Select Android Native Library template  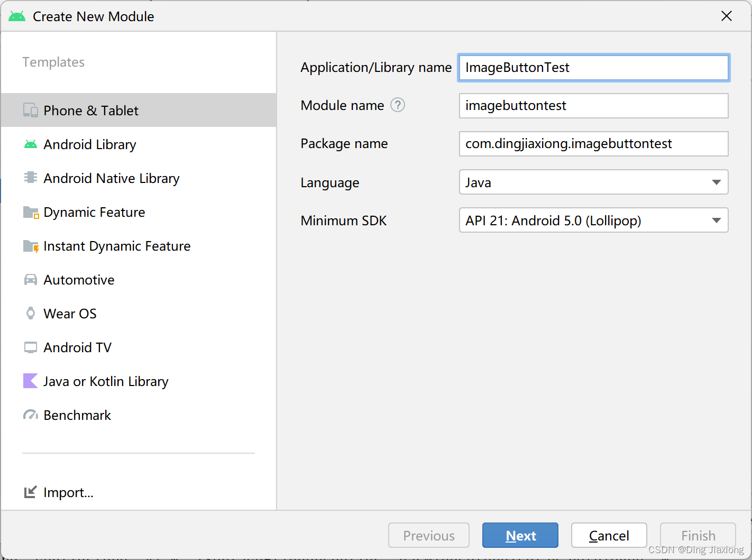139,178
